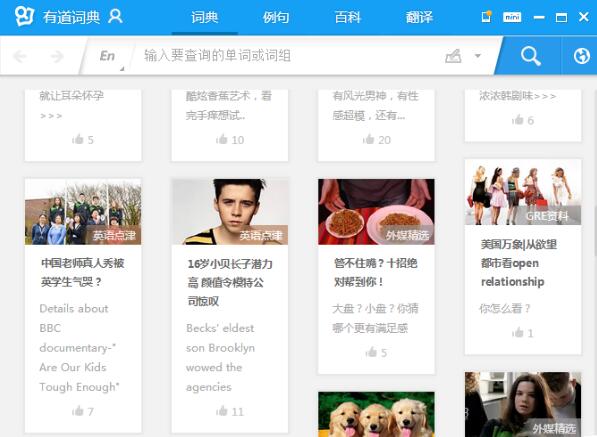Click the globe web search icon
Image resolution: width=597 pixels, height=437 pixels.
coord(581,56)
